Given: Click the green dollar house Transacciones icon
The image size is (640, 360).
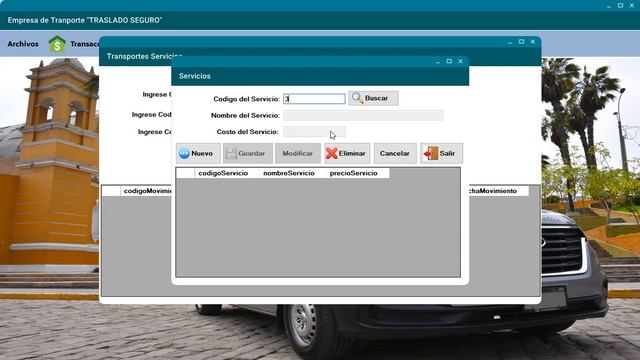Looking at the screenshot, I should tap(57, 44).
